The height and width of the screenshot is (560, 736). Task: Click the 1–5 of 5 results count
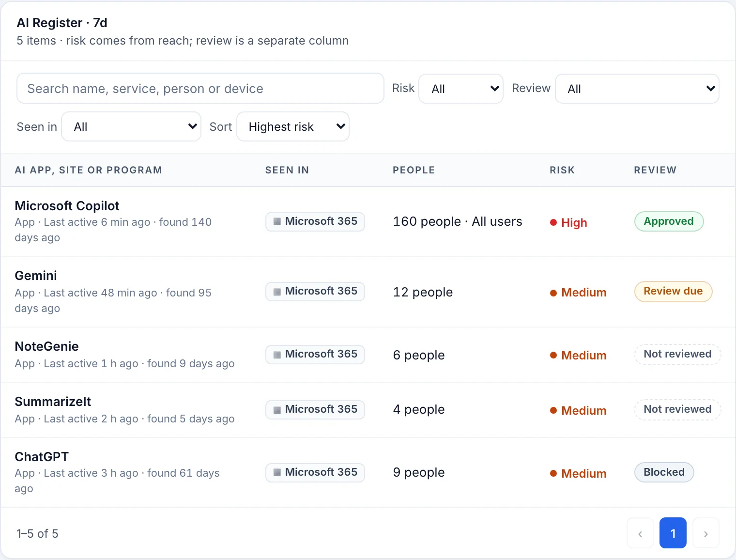pos(37,533)
